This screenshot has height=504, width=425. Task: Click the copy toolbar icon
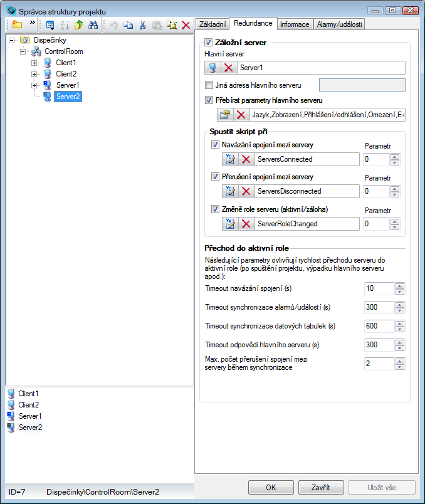point(129,25)
